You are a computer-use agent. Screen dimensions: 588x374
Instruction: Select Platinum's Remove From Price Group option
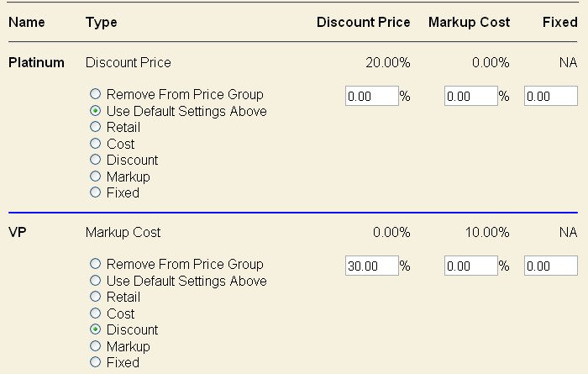coord(96,95)
